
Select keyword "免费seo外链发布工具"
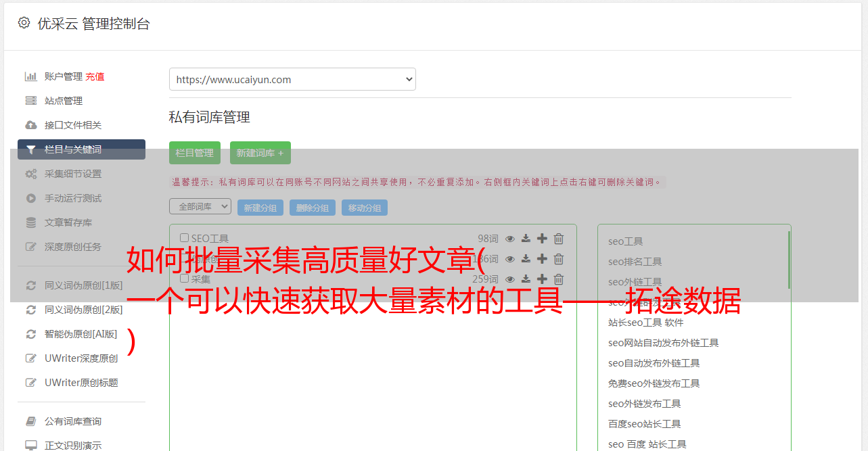click(x=654, y=383)
